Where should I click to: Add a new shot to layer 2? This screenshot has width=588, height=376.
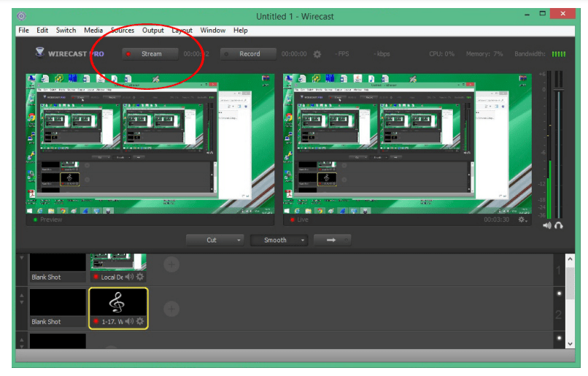point(171,309)
